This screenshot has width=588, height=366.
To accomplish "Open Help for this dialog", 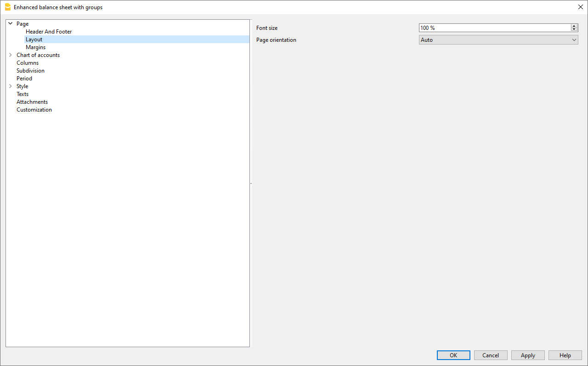I will [x=565, y=355].
